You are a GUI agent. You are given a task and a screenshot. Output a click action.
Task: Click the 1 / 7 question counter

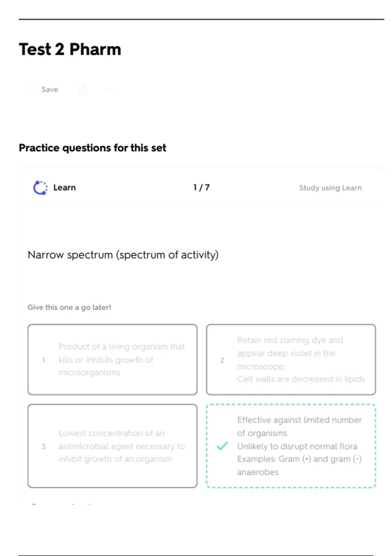pyautogui.click(x=201, y=187)
